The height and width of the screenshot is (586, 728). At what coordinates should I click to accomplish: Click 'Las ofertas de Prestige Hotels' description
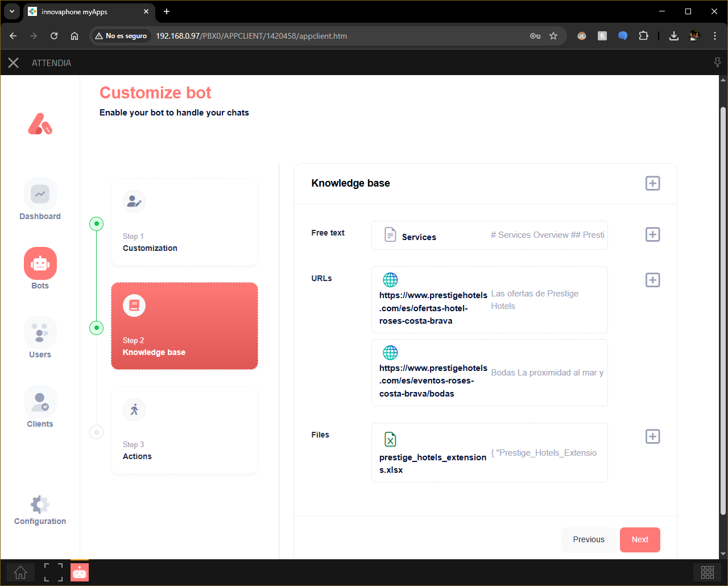point(535,300)
